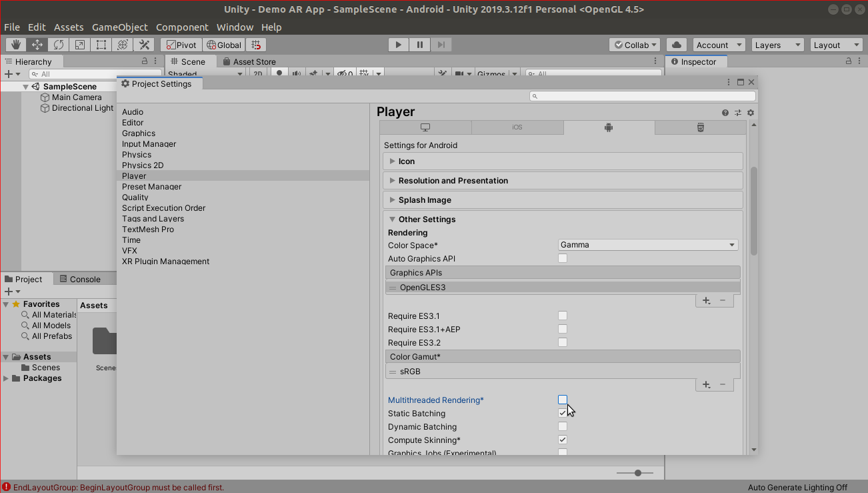Open Player settings gear menu
Viewport: 868px width, 493px height.
[x=751, y=113]
